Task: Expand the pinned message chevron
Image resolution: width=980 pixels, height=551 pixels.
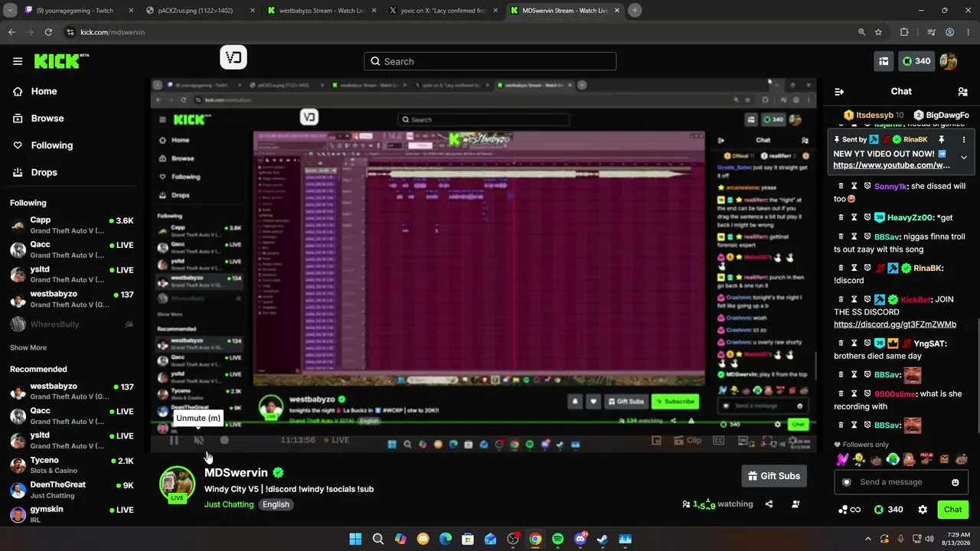Action: (964, 158)
